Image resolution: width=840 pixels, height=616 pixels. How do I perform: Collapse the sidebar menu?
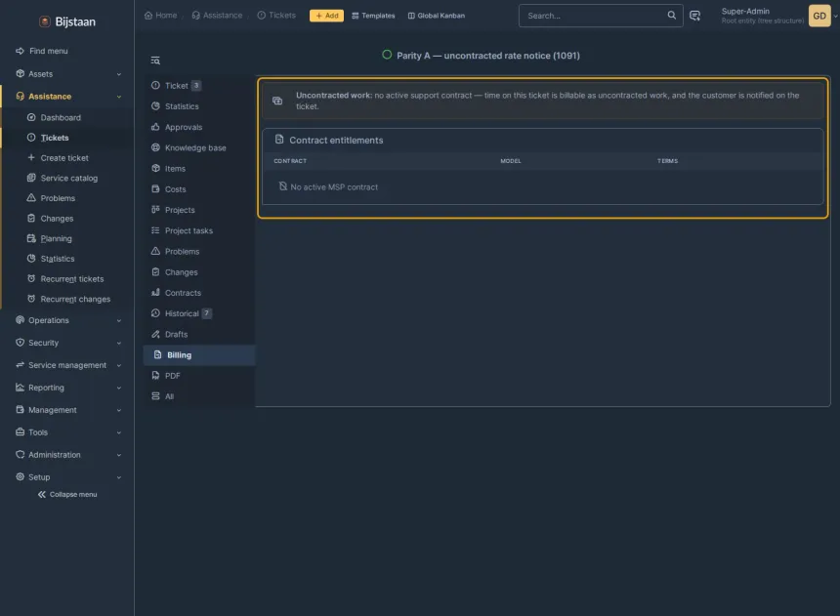point(67,494)
